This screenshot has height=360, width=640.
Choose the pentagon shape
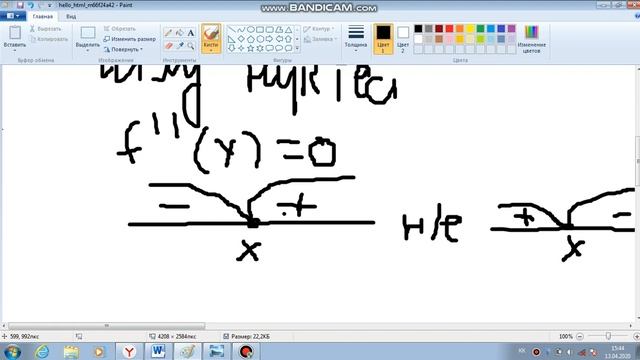[x=250, y=39]
